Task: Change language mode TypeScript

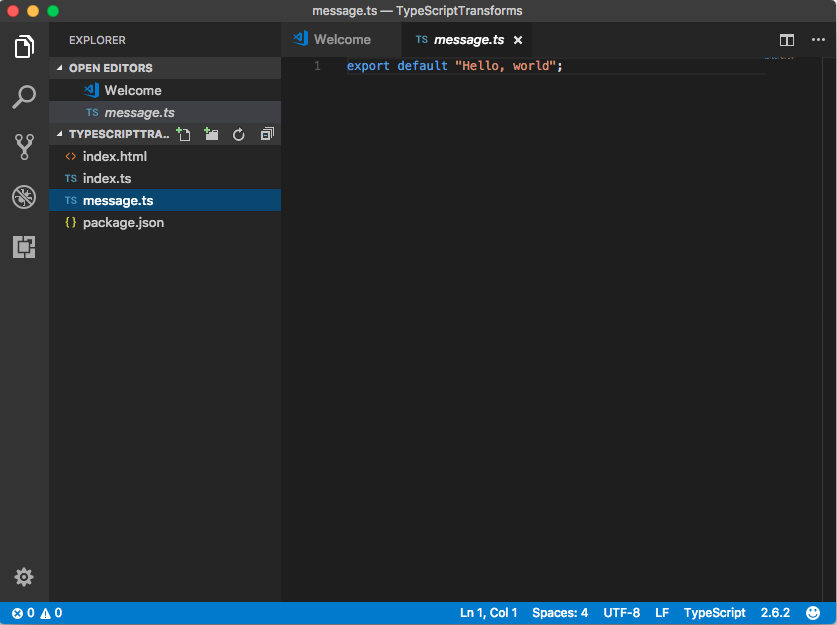Action: point(714,613)
